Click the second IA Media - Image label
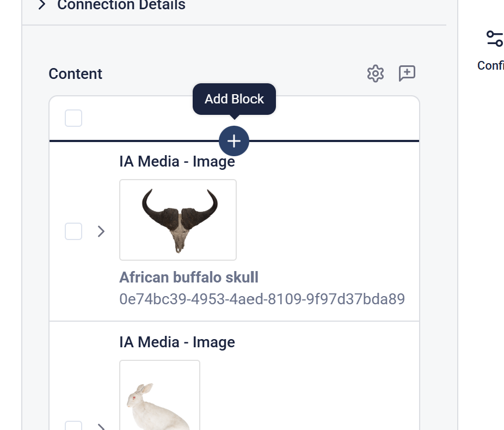The width and height of the screenshot is (504, 430). pos(177,342)
